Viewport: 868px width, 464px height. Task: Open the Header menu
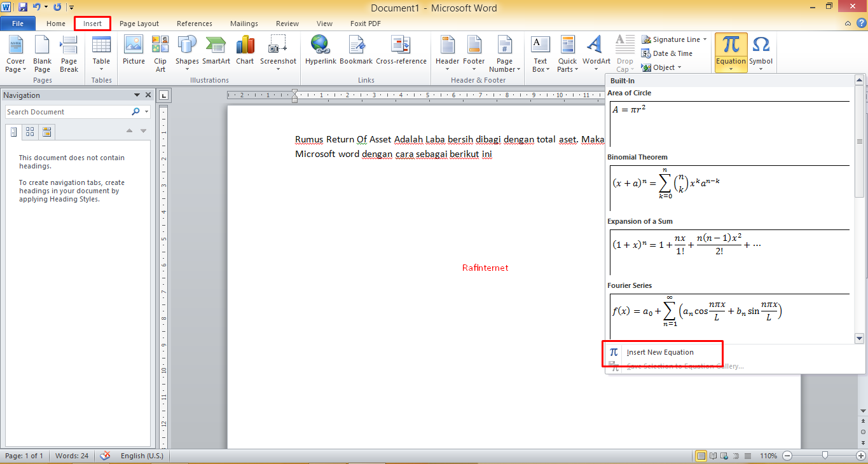tap(447, 54)
